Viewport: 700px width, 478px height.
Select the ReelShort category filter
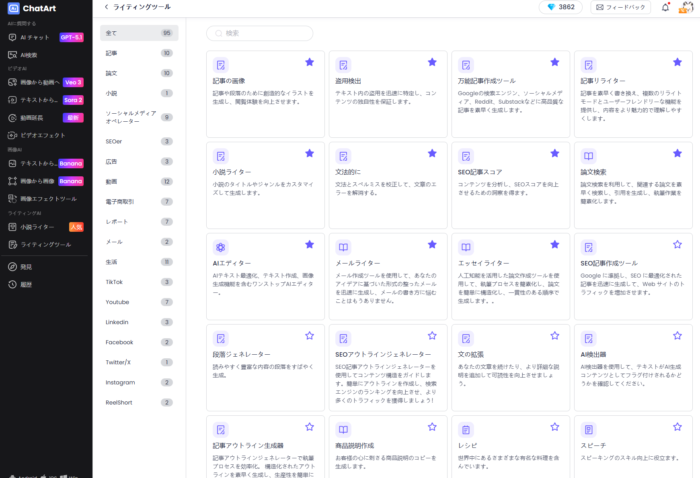coord(139,403)
